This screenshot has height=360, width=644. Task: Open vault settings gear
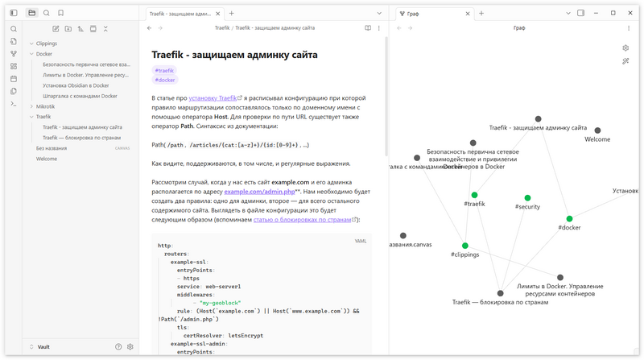point(130,347)
